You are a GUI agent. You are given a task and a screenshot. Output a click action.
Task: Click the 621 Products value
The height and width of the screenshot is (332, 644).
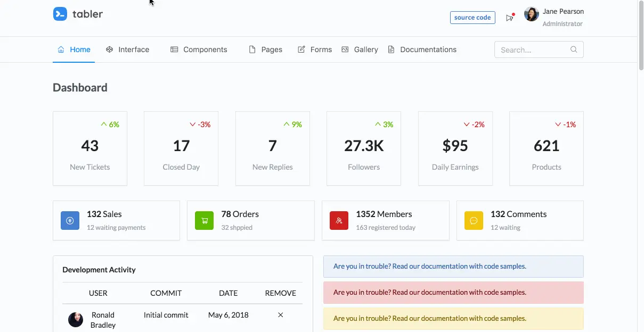547,146
